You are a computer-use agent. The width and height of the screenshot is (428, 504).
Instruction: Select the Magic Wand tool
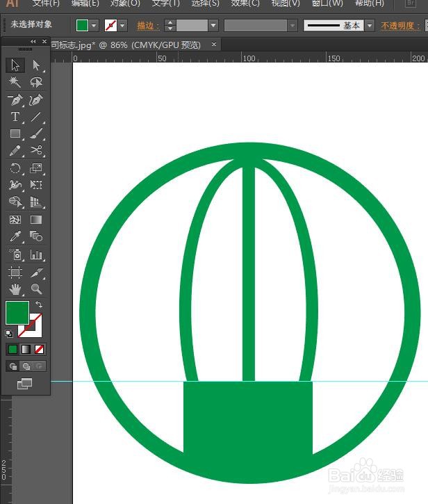click(15, 82)
